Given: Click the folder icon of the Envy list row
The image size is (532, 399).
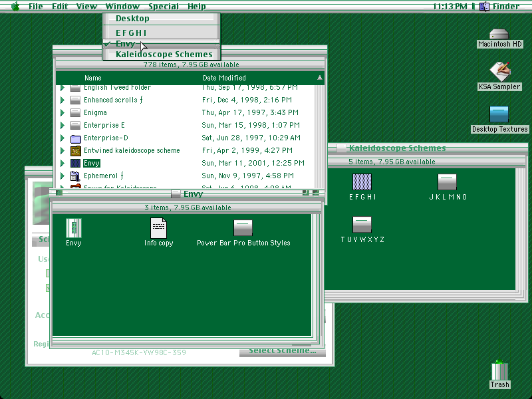Looking at the screenshot, I should 75,163.
